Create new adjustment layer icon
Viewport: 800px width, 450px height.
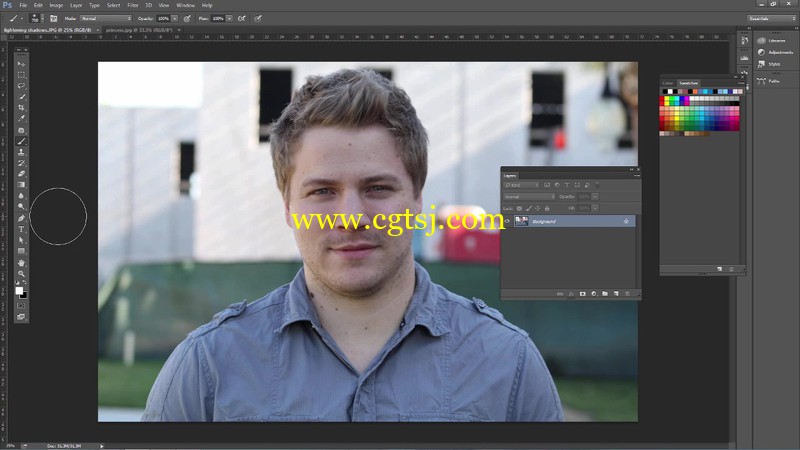point(593,294)
